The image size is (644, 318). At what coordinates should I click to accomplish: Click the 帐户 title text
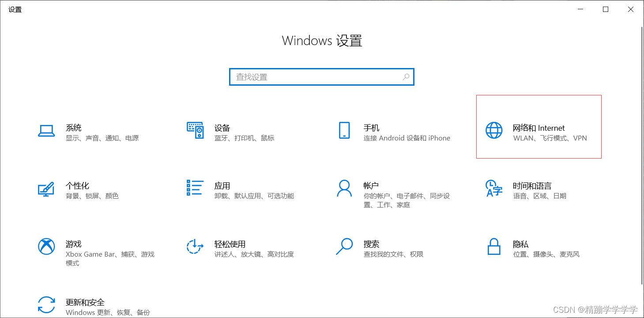tap(372, 185)
